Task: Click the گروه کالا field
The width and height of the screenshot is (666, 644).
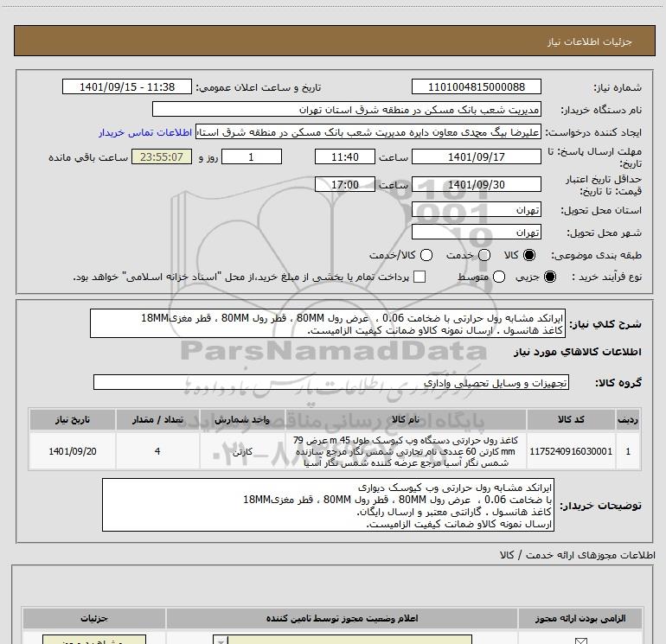Action: coord(331,382)
